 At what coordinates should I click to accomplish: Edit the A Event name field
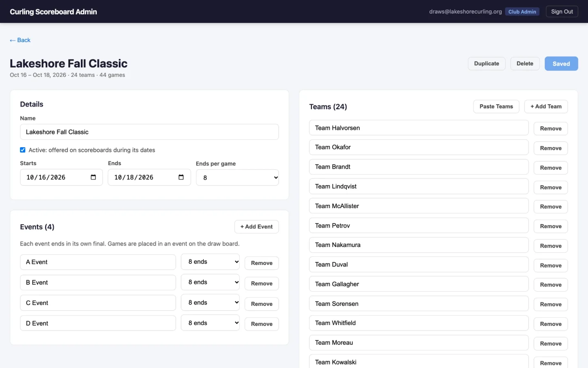98,262
